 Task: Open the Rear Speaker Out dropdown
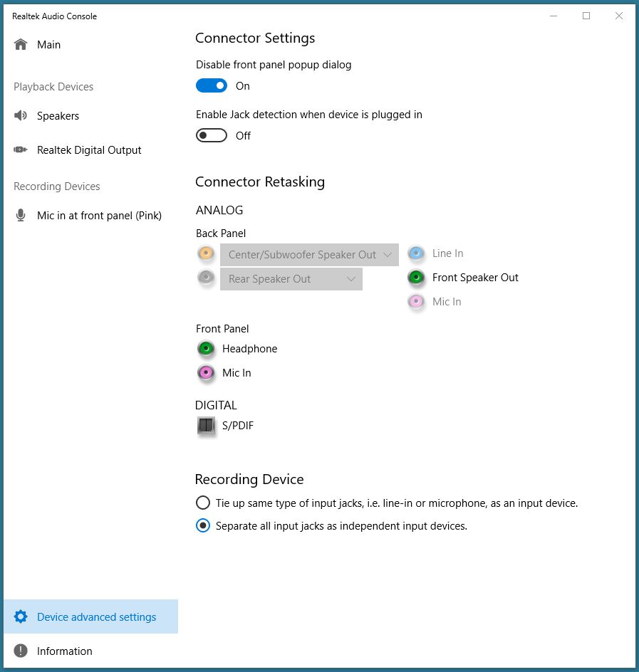coord(291,279)
